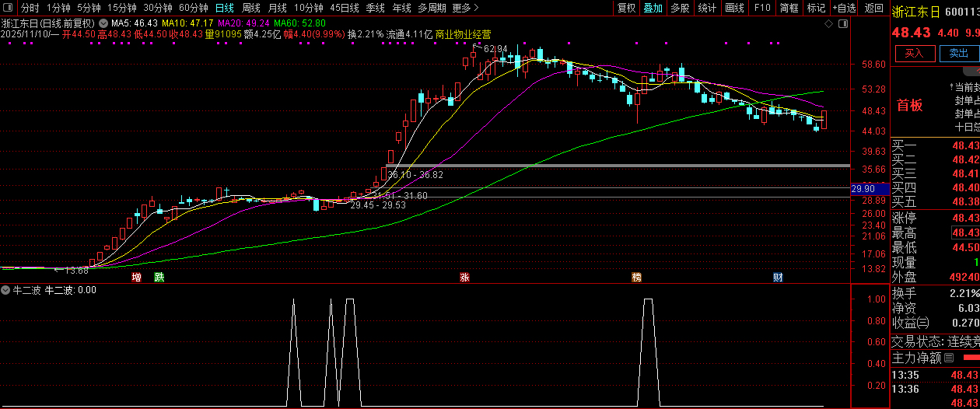Click the 收益(三) row
This screenshot has height=409, width=980.
click(935, 323)
